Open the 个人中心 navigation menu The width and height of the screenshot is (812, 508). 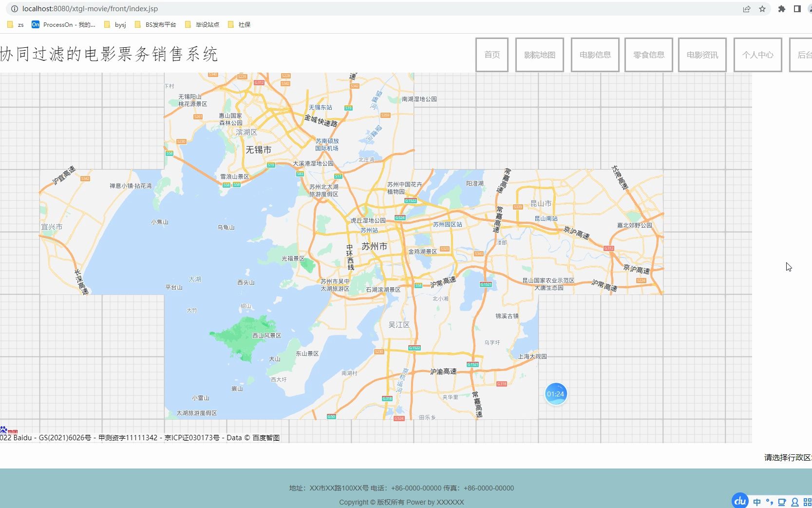pos(758,55)
